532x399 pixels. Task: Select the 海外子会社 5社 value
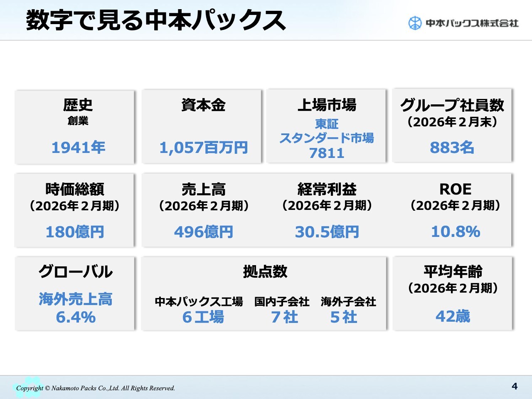pos(344,317)
